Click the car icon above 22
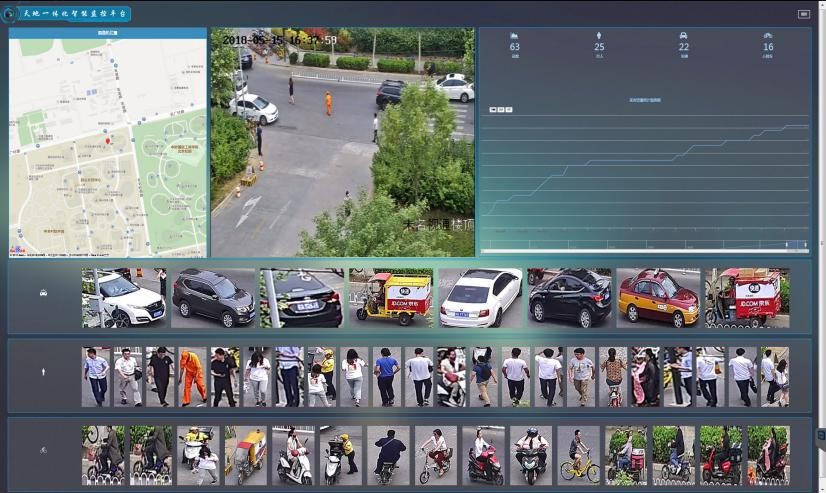Image resolution: width=826 pixels, height=493 pixels. point(683,35)
